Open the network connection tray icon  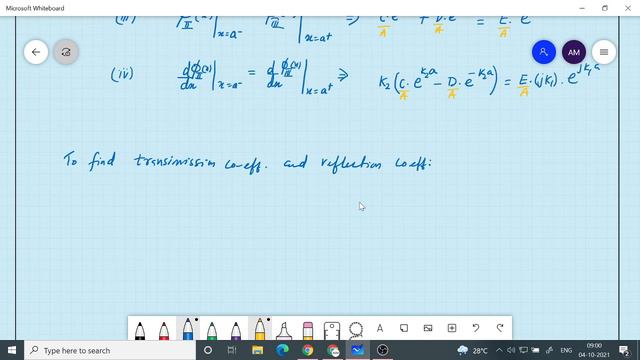[549, 350]
